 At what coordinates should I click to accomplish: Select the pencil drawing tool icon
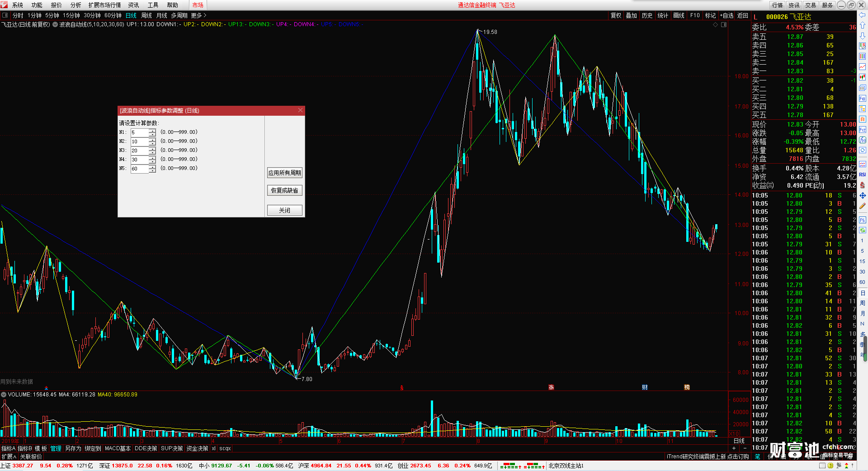(862, 206)
